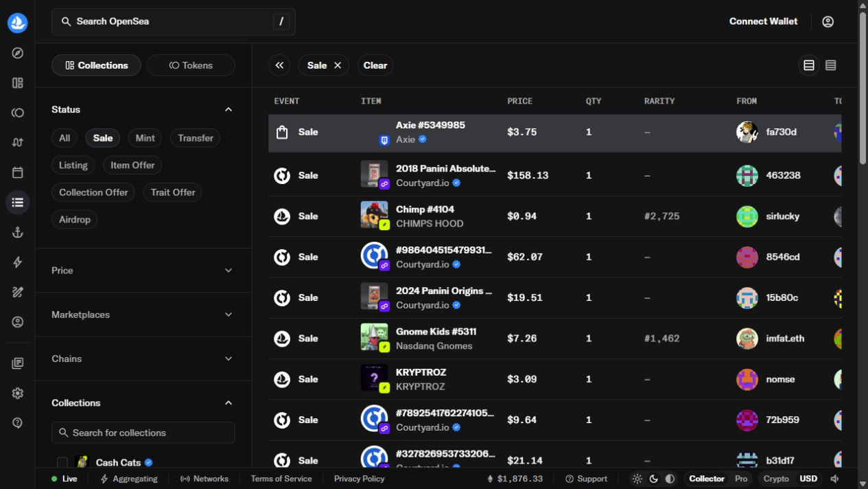
Task: Toggle currency display to Crypto
Action: tap(777, 479)
